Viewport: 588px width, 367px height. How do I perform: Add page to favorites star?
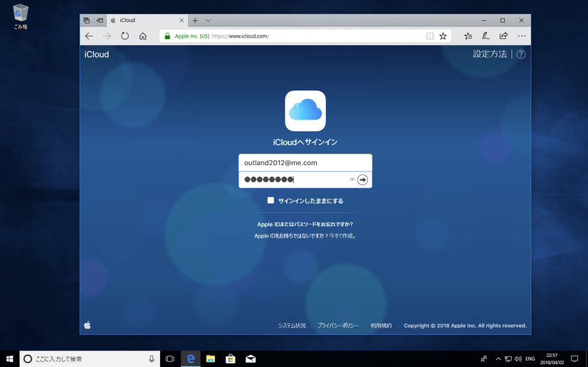click(x=443, y=36)
